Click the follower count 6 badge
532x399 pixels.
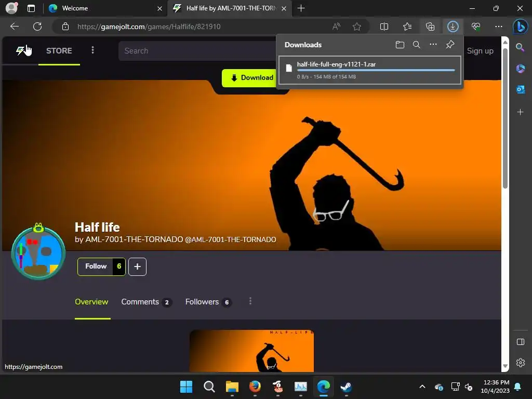[119, 267]
